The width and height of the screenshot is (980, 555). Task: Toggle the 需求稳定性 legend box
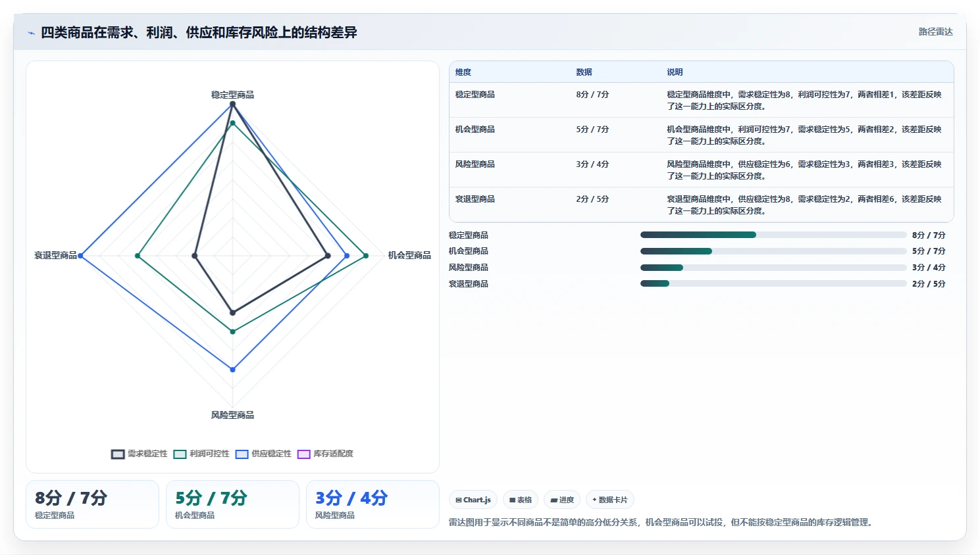pyautogui.click(x=118, y=454)
